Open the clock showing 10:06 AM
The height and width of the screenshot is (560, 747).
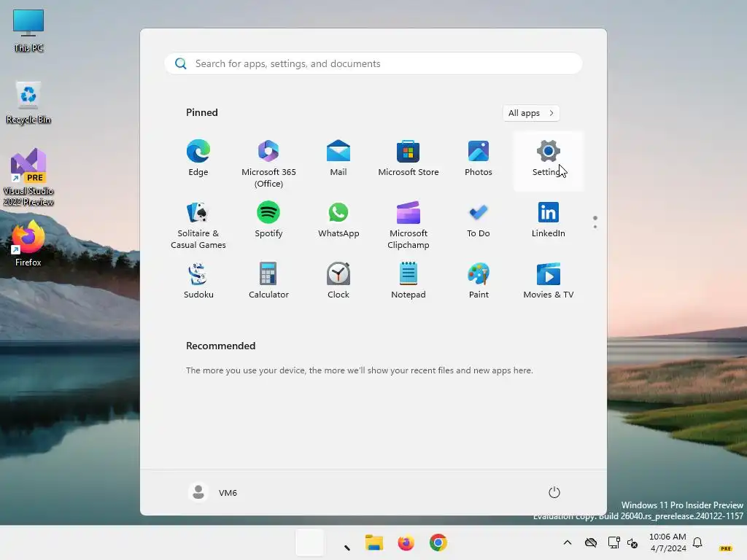pos(668,542)
